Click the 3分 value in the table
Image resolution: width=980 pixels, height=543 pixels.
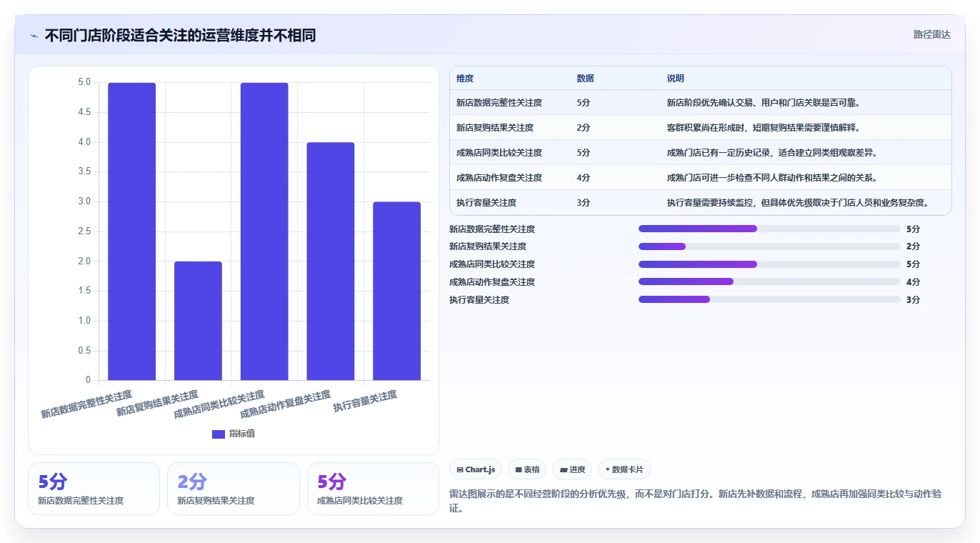584,203
